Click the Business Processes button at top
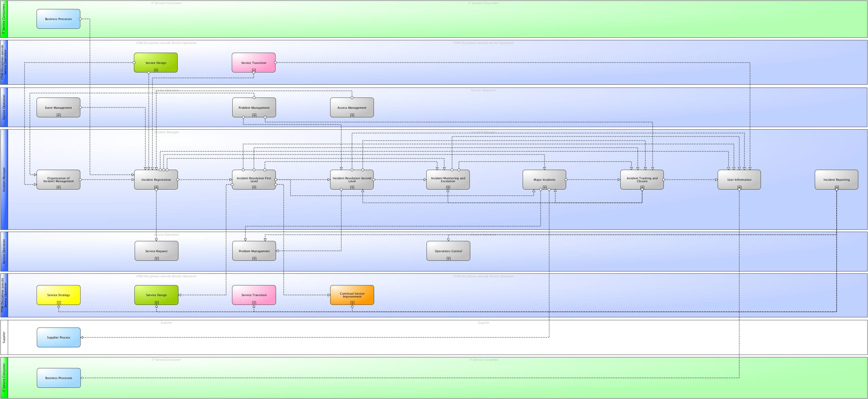Viewport: 868px width, 399px height. coord(59,19)
